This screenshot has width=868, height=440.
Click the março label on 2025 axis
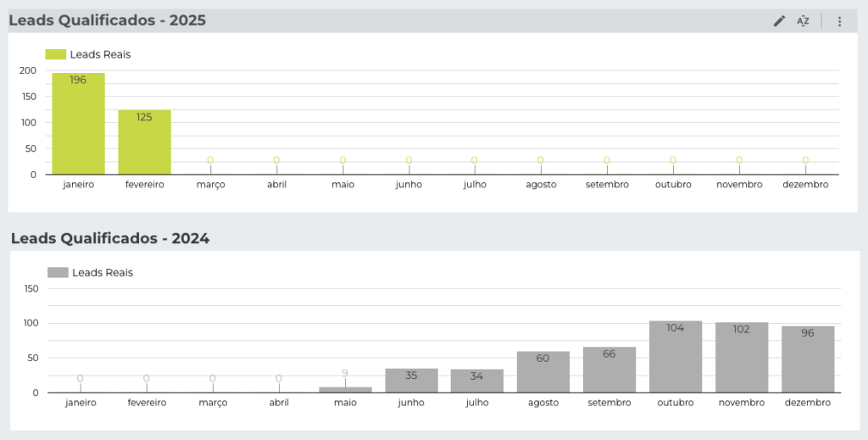tap(210, 184)
